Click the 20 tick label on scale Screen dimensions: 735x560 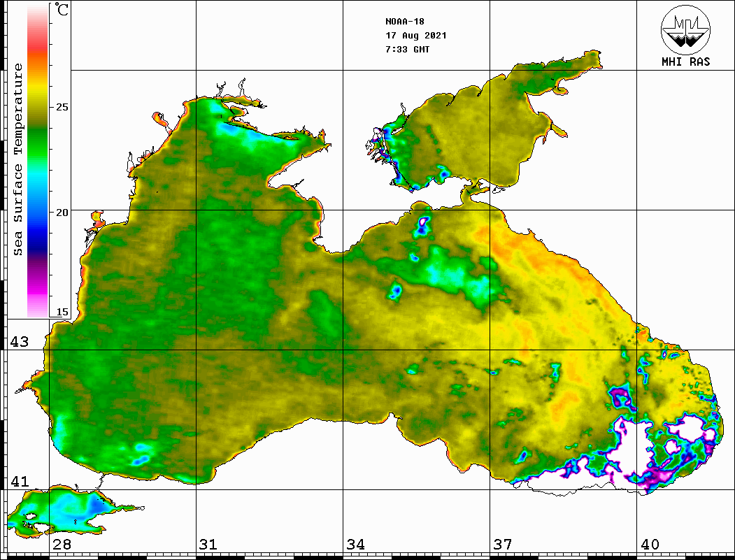62,213
